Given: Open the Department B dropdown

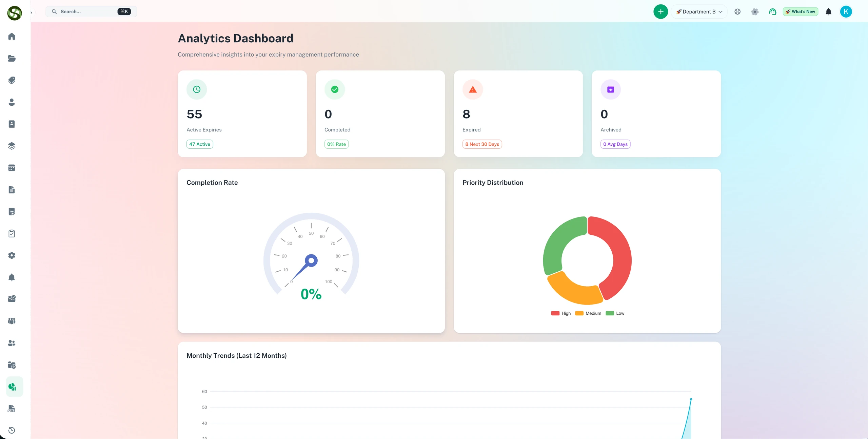Looking at the screenshot, I should [x=699, y=12].
